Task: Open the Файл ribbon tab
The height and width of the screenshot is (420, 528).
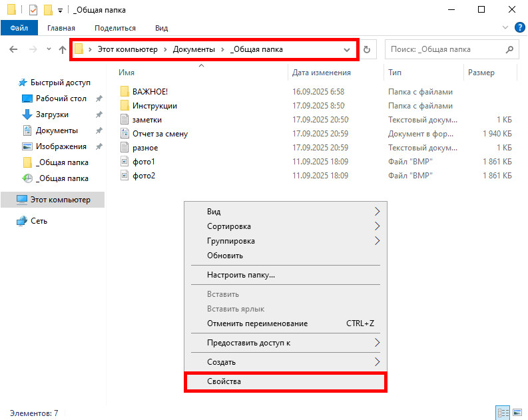Action: pos(19,28)
